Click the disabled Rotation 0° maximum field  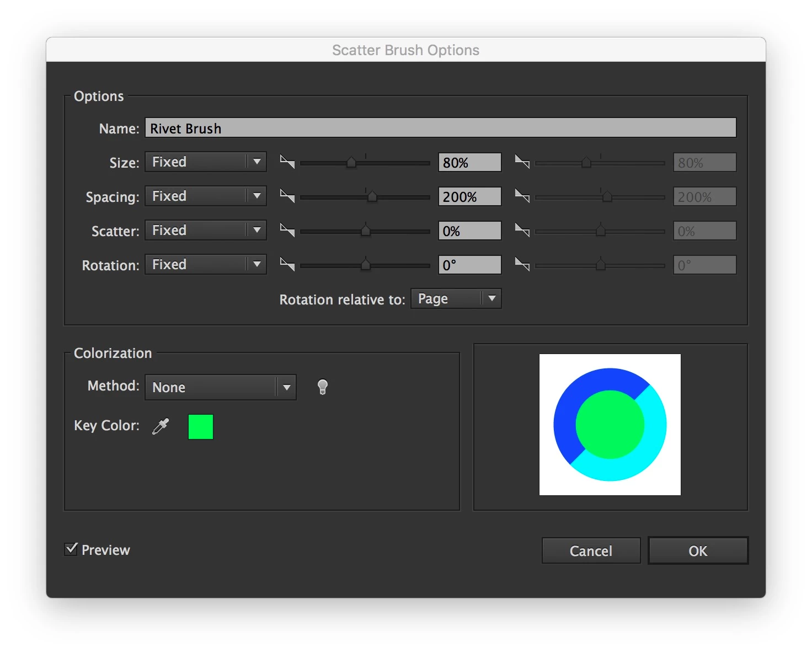[x=705, y=265]
